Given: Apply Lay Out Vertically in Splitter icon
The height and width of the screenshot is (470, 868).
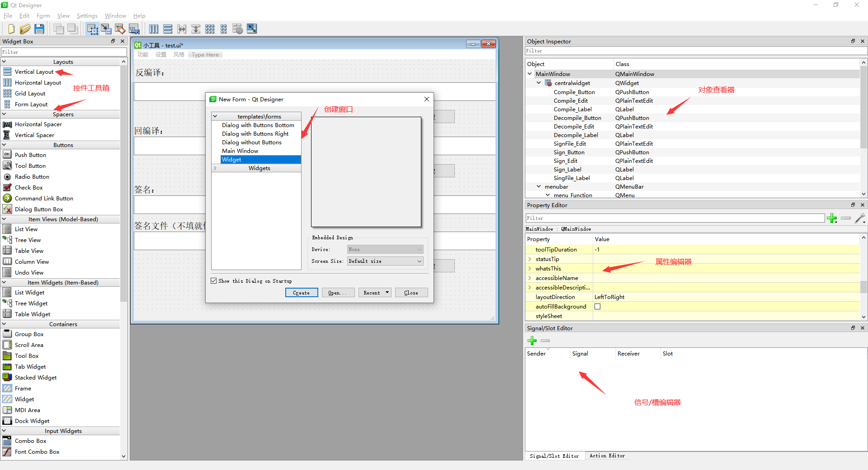Looking at the screenshot, I should click(x=196, y=29).
